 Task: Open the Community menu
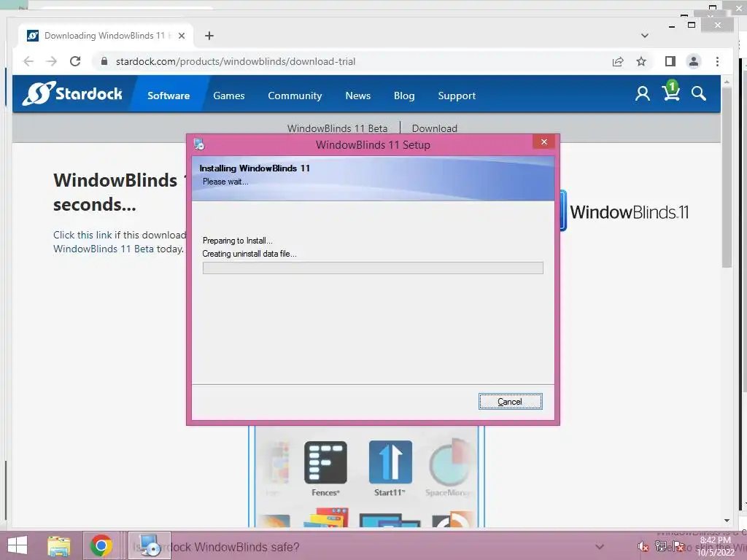(295, 96)
